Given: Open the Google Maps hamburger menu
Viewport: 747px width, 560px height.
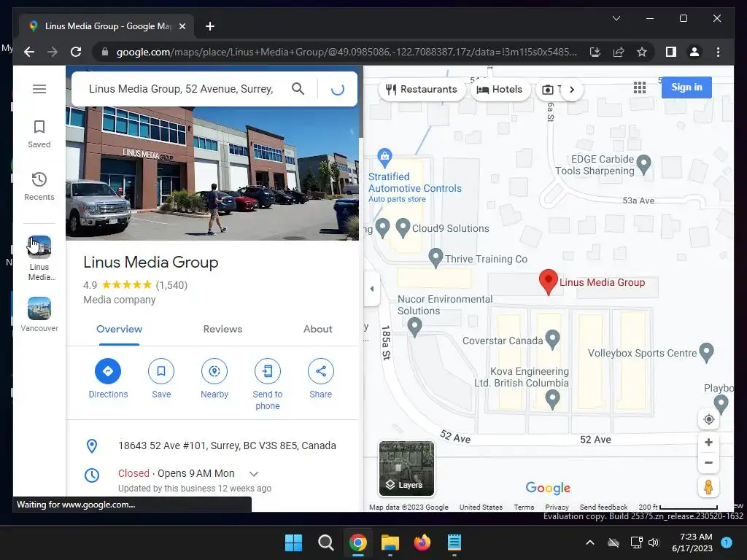Looking at the screenshot, I should (39, 89).
